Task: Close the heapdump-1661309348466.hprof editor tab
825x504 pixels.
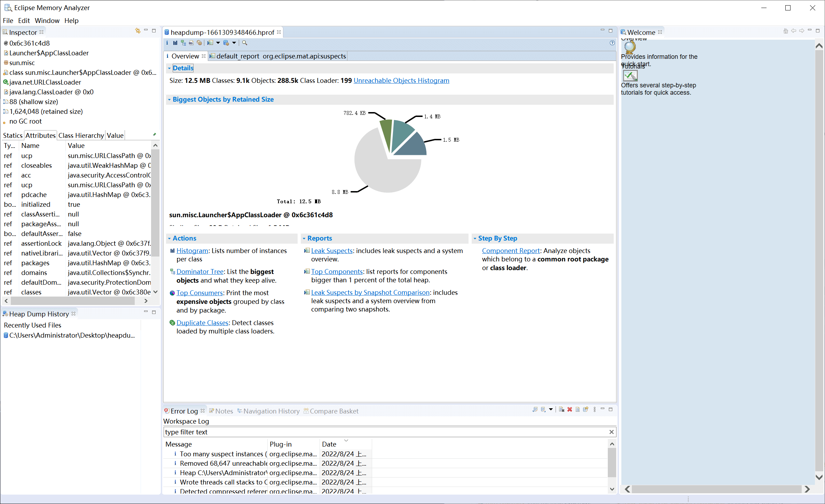Action: pos(279,32)
